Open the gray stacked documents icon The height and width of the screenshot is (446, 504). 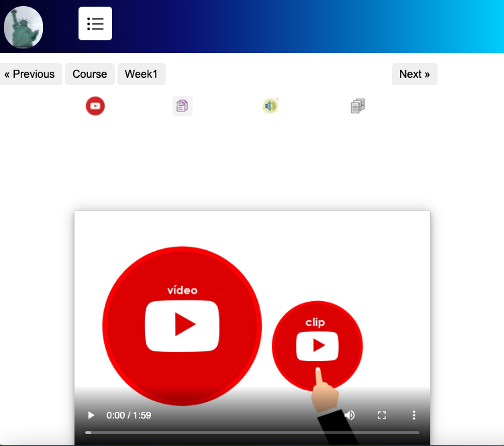click(358, 106)
